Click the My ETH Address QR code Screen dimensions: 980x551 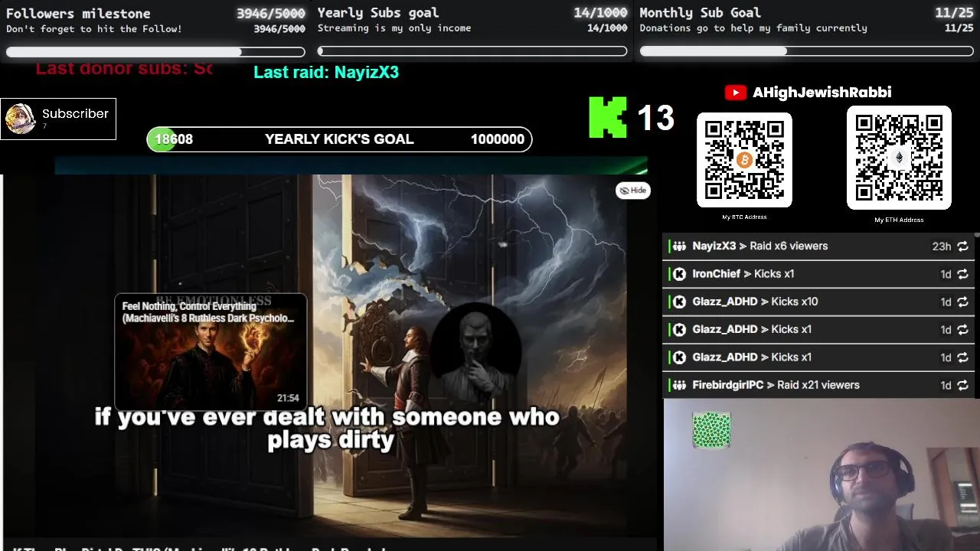899,158
